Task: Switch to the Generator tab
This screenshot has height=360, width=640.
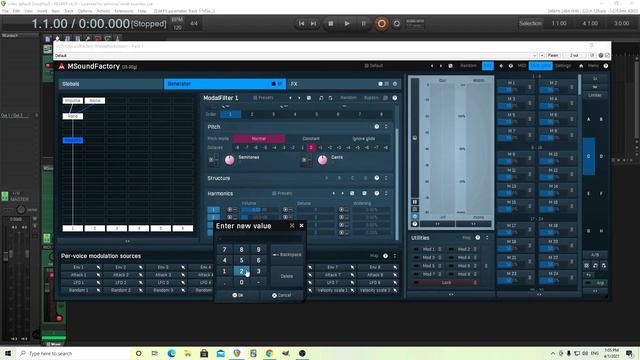Action: coord(224,84)
